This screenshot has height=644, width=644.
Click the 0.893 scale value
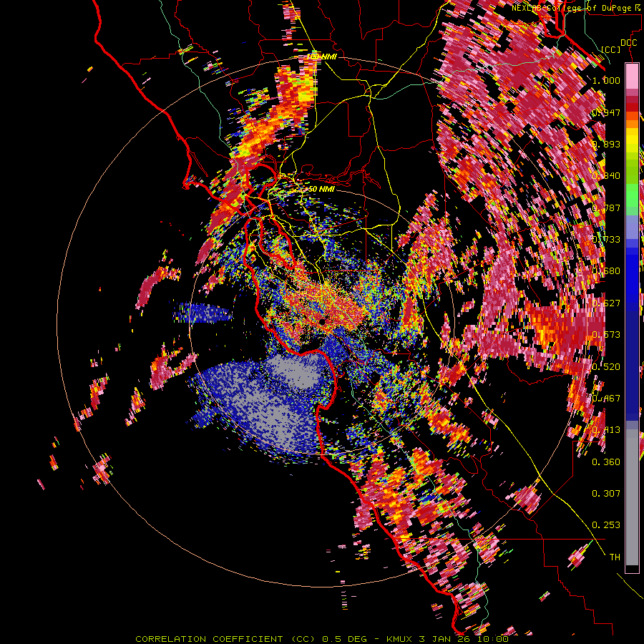[x=606, y=144]
